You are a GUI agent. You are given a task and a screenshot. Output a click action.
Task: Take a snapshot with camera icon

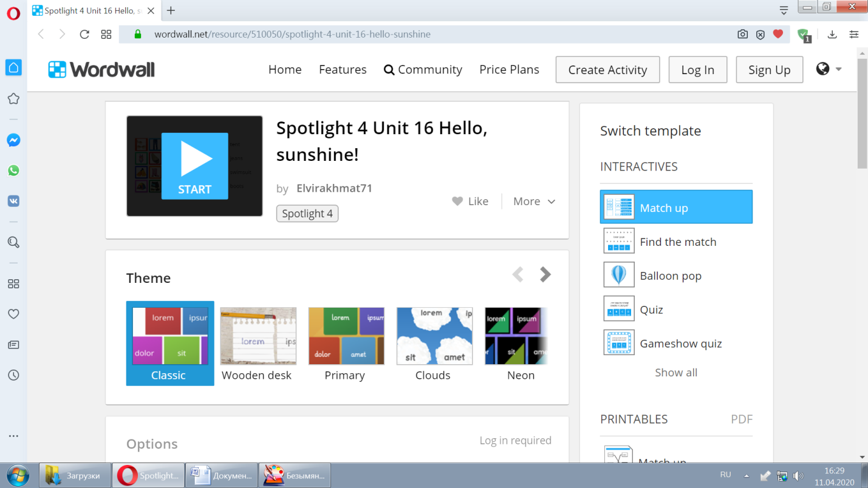(742, 34)
